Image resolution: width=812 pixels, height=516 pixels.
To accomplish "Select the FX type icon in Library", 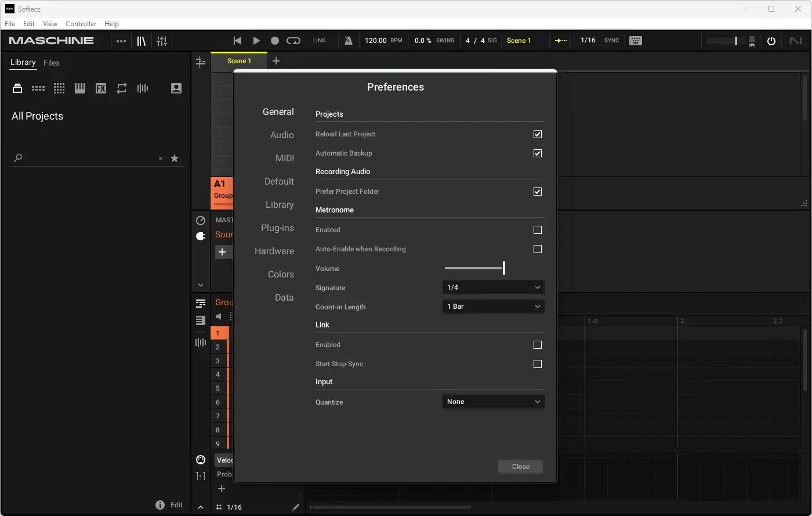I will tap(101, 88).
